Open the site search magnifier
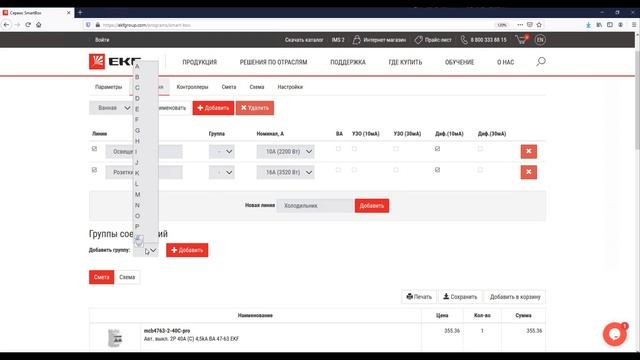The width and height of the screenshot is (640, 360). 541,62
